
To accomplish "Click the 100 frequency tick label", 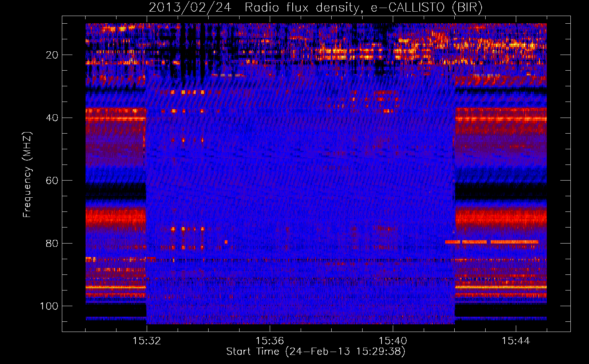I will click(x=49, y=306).
